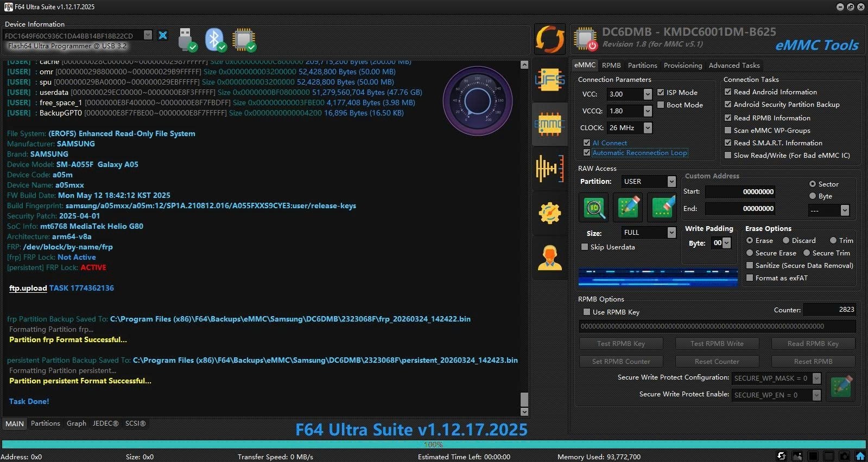Enable the Boot Mode checkbox
868x462 pixels.
[x=661, y=105]
